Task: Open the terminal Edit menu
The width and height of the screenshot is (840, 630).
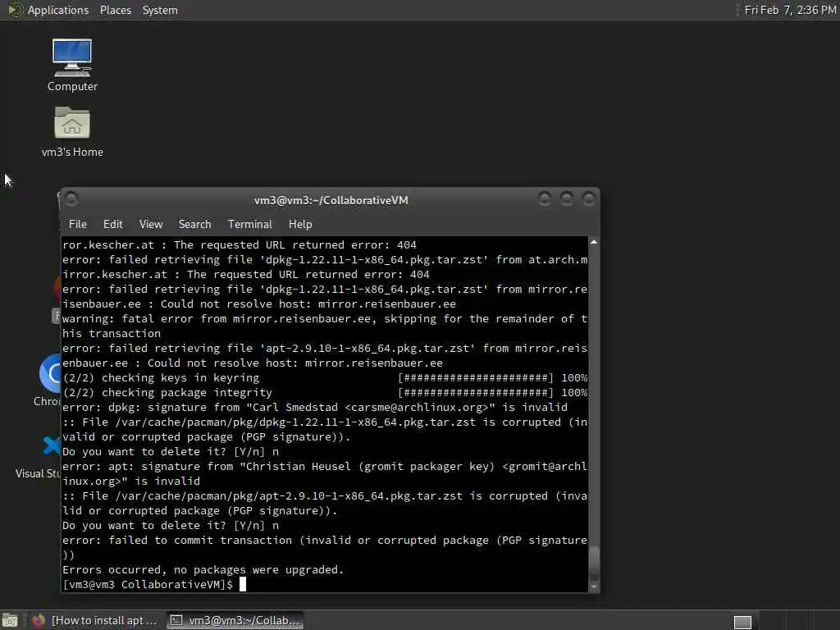Action: [x=112, y=224]
